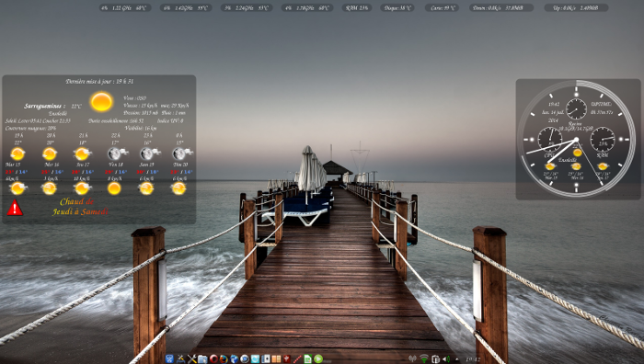Open the volume speaker tray icon
Screen dimensions: 644x364
pos(446,359)
